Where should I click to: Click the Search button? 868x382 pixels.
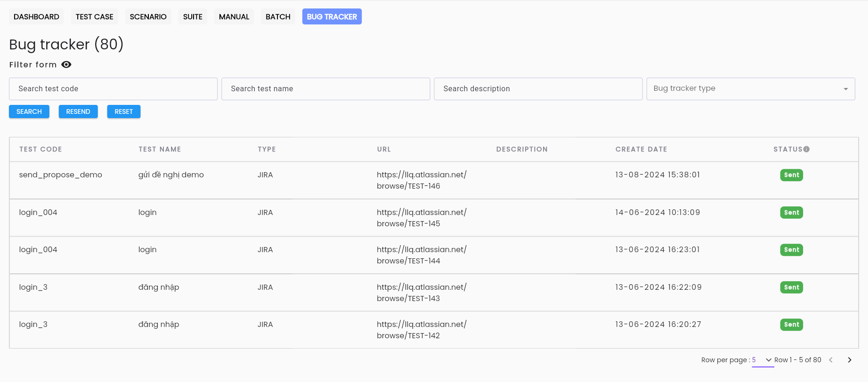pyautogui.click(x=29, y=111)
